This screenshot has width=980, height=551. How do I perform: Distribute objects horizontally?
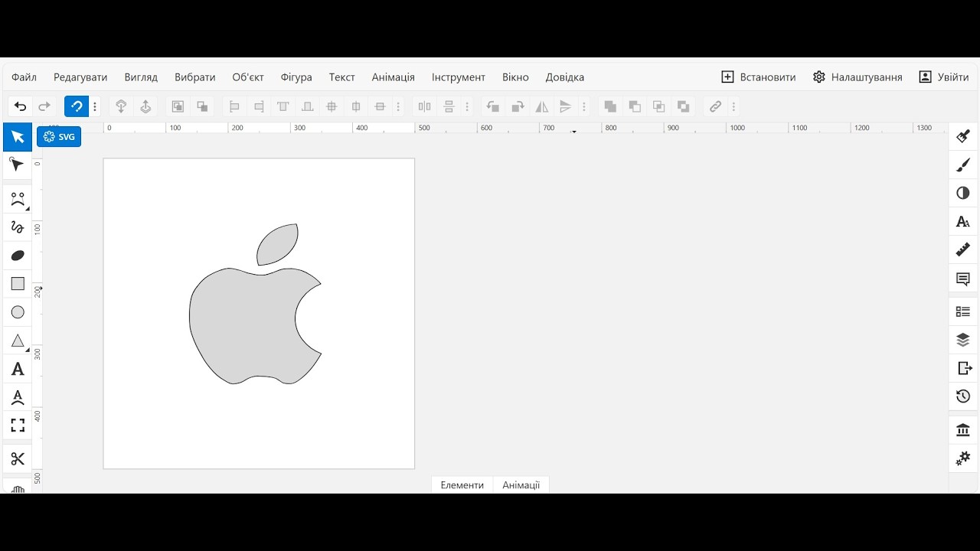pyautogui.click(x=424, y=106)
